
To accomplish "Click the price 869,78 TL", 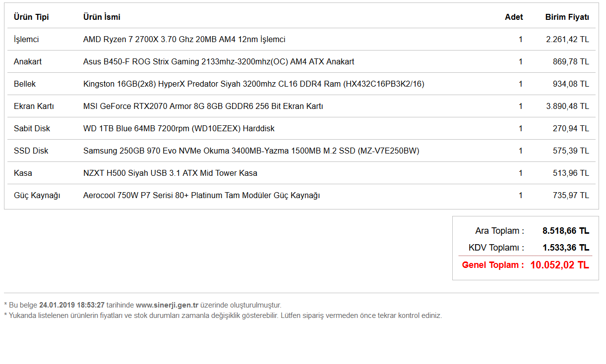I will [571, 61].
